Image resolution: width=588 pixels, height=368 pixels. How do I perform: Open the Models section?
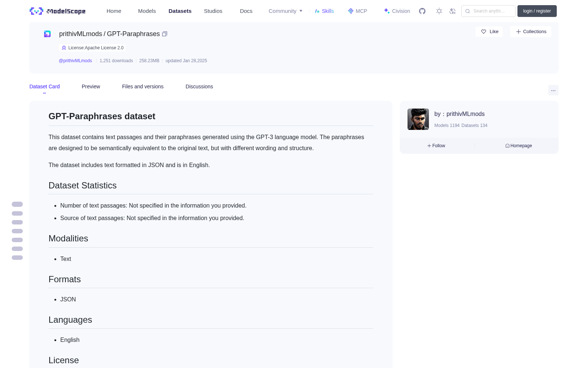pos(147,11)
